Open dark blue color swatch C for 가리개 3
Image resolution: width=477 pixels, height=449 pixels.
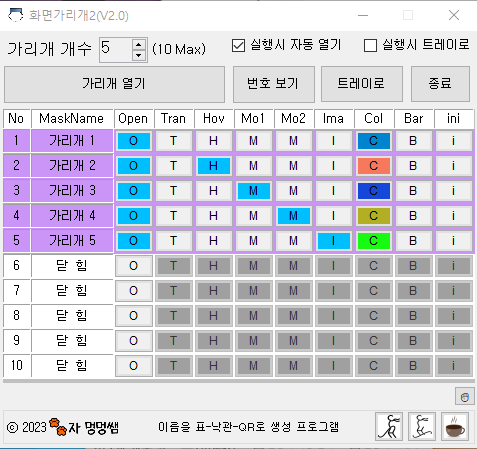[x=373, y=191]
